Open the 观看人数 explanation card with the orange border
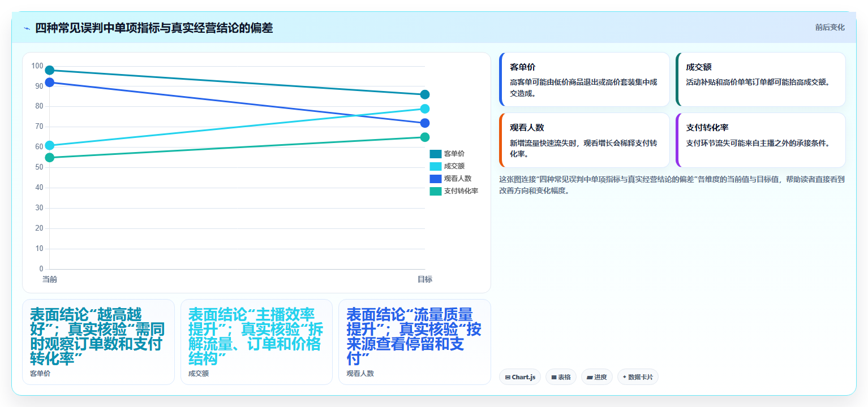The height and width of the screenshot is (407, 868). [x=584, y=140]
